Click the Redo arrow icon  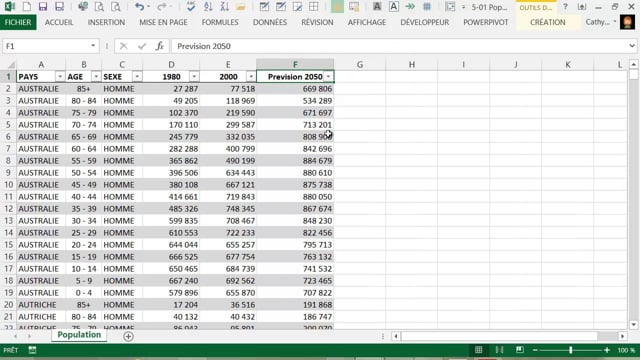(162, 7)
